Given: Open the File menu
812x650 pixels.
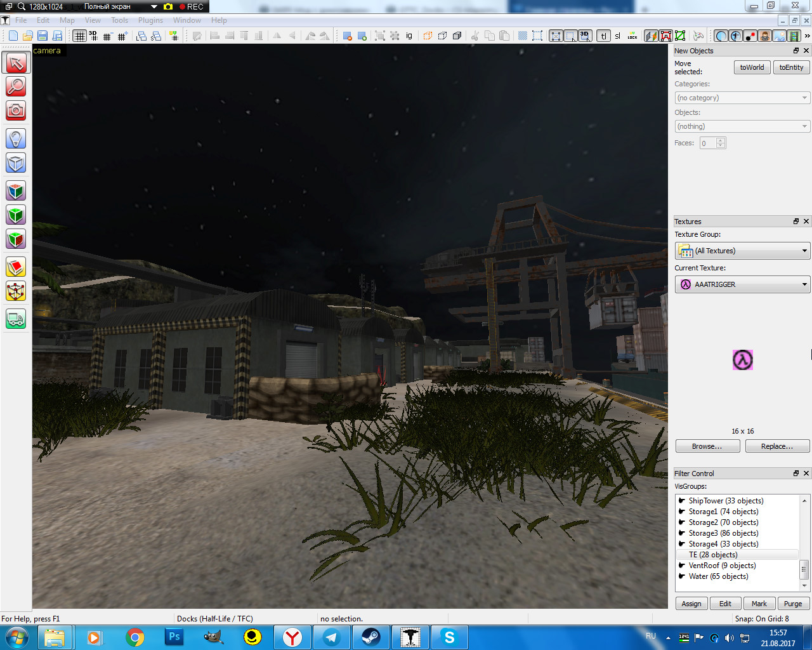Looking at the screenshot, I should 21,20.
